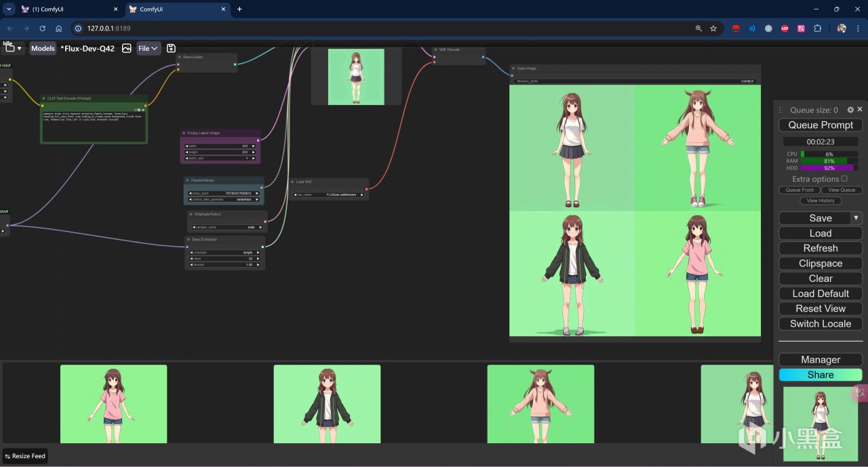Open the workflow folder icon in toolbar
868x467 pixels.
pyautogui.click(x=10, y=49)
